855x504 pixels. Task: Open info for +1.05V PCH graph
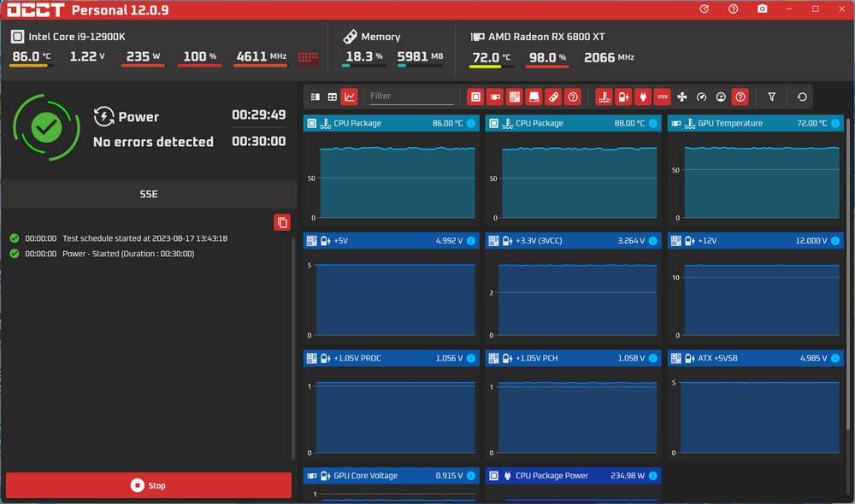point(652,358)
